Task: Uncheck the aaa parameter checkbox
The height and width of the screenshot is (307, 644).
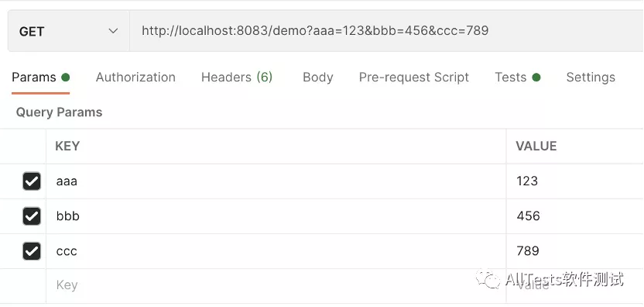Action: click(32, 181)
